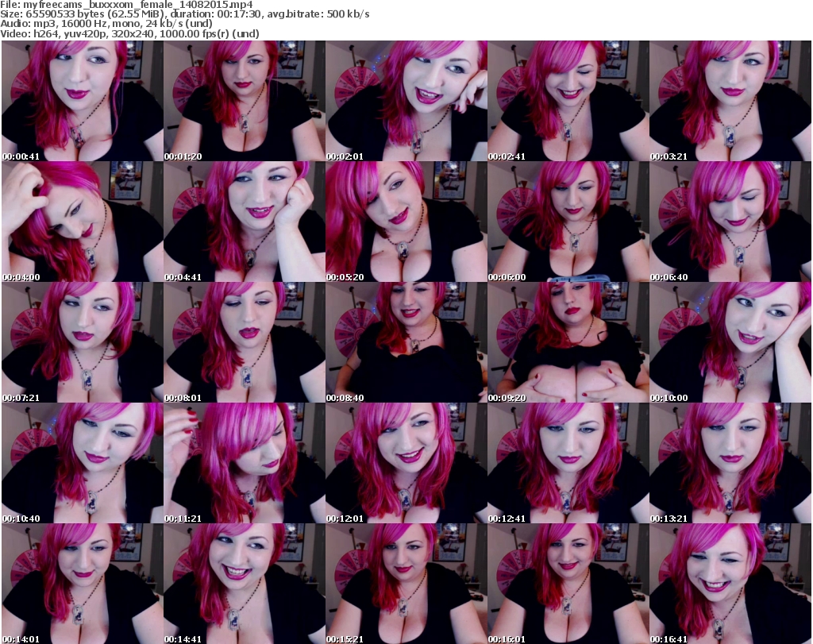Choose the thumbnail marked 00:14:01

click(x=83, y=584)
